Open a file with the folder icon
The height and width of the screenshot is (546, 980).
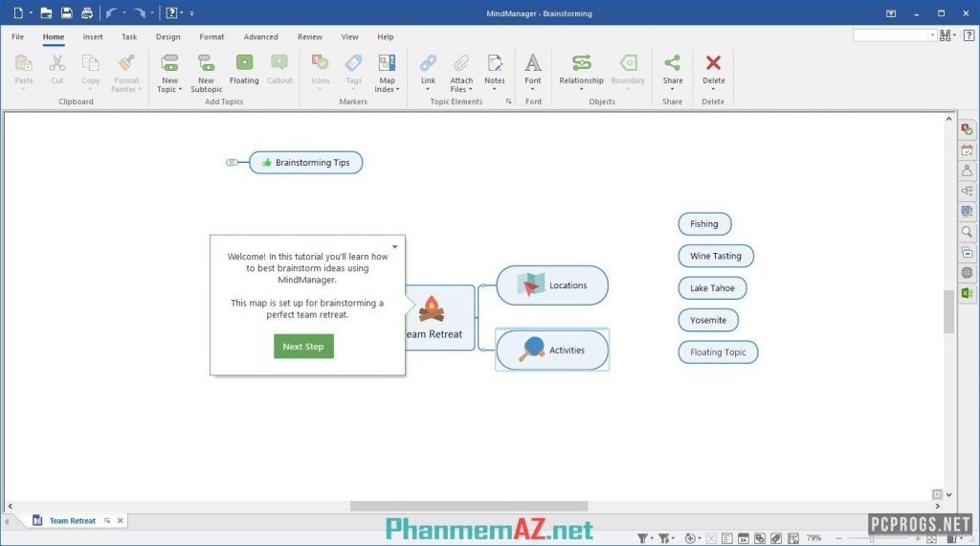46,13
